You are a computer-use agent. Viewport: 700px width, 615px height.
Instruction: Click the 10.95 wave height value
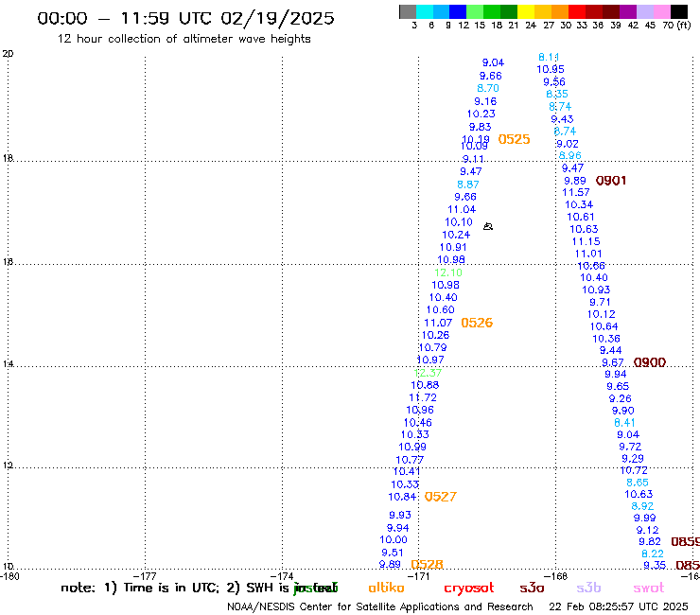click(551, 69)
